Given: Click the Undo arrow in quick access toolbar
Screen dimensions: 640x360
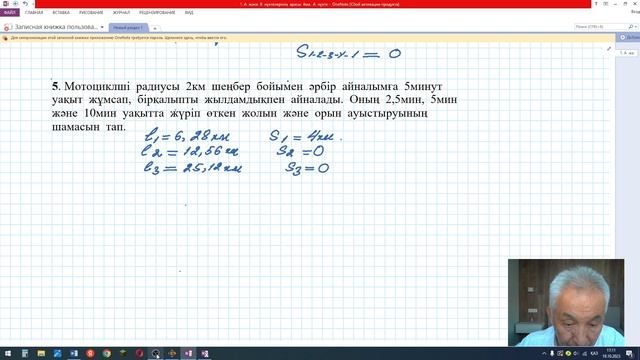Looking at the screenshot, I should [x=25, y=4].
